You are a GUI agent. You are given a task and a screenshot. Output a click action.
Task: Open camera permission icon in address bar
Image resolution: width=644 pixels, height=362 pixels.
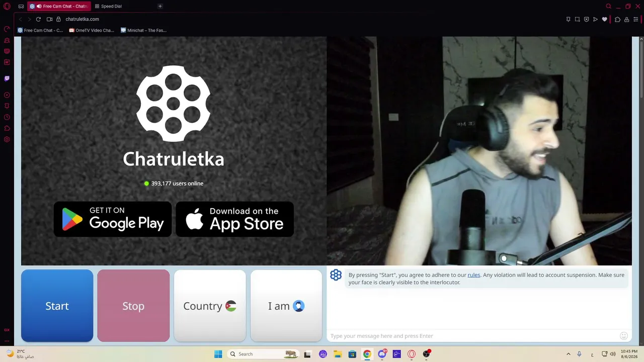pos(49,19)
